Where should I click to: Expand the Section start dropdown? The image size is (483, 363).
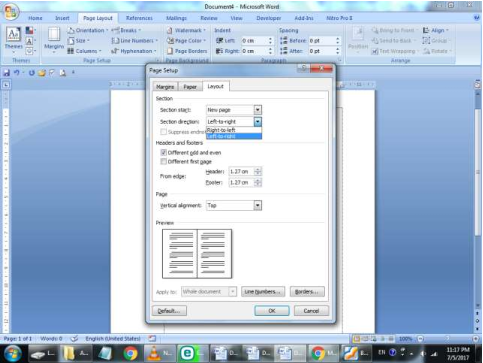coord(258,110)
